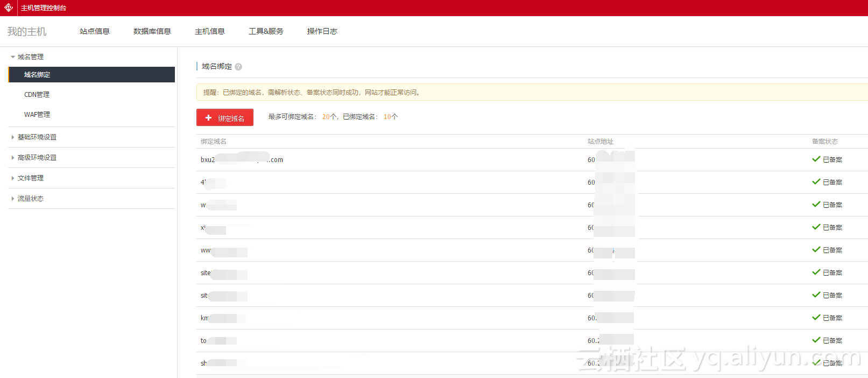Expand the 高级环境设置 section
This screenshot has width=868, height=378.
37,158
